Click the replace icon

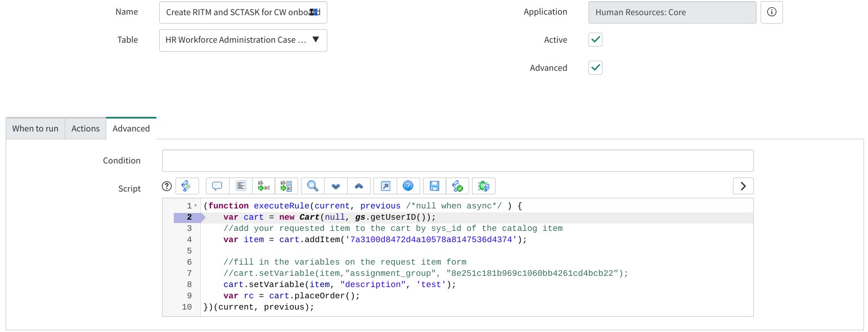pyautogui.click(x=264, y=186)
